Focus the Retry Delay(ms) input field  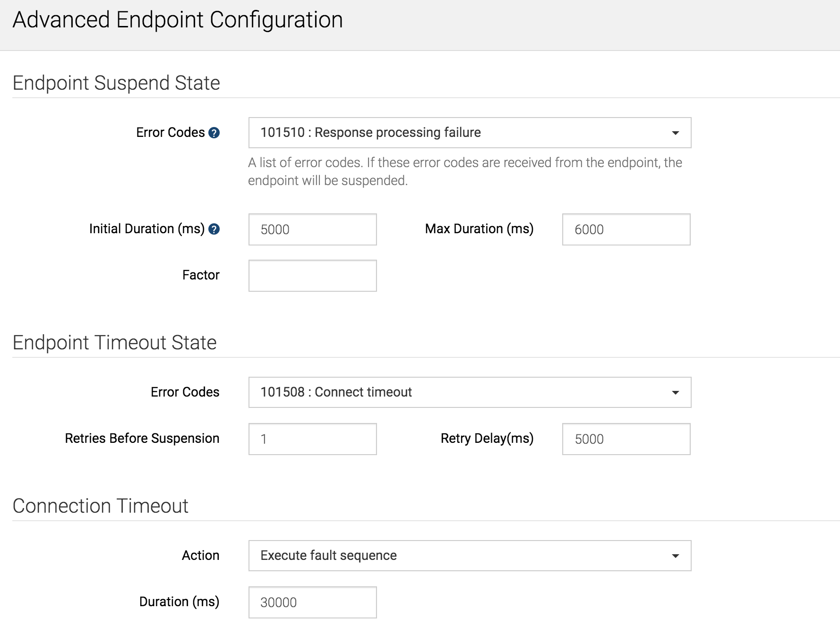click(x=626, y=439)
